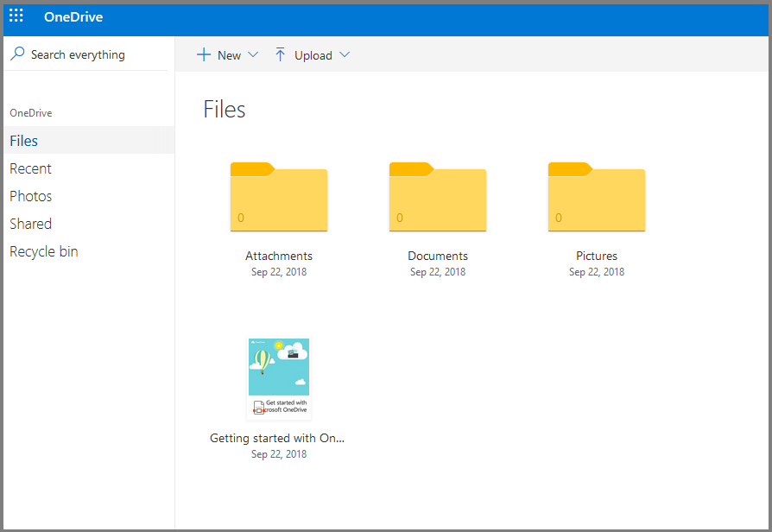Expand the Upload dropdown chevron
The image size is (772, 532).
(x=345, y=54)
